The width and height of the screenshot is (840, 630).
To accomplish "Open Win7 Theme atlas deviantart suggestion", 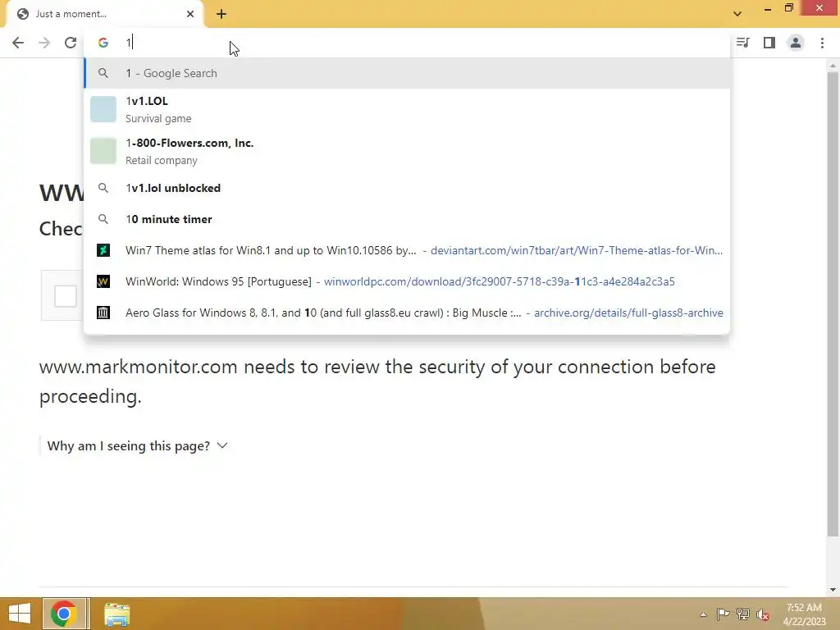I will point(407,250).
